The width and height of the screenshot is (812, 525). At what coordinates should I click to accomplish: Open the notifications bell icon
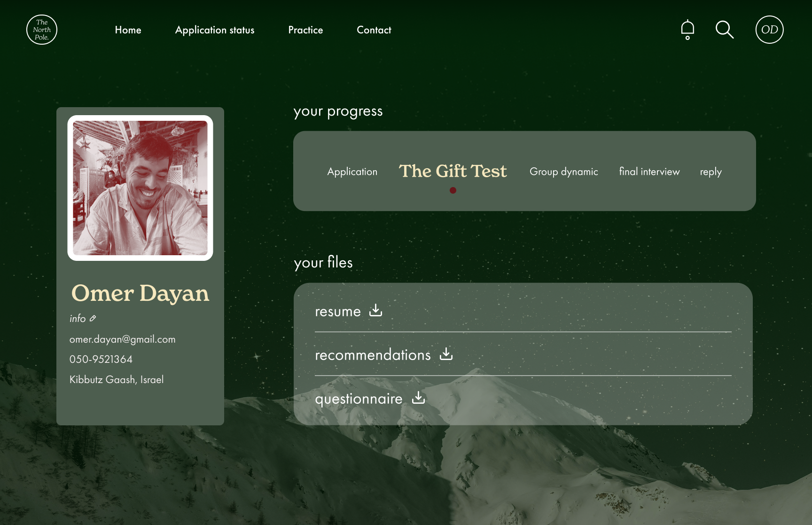coord(687,30)
